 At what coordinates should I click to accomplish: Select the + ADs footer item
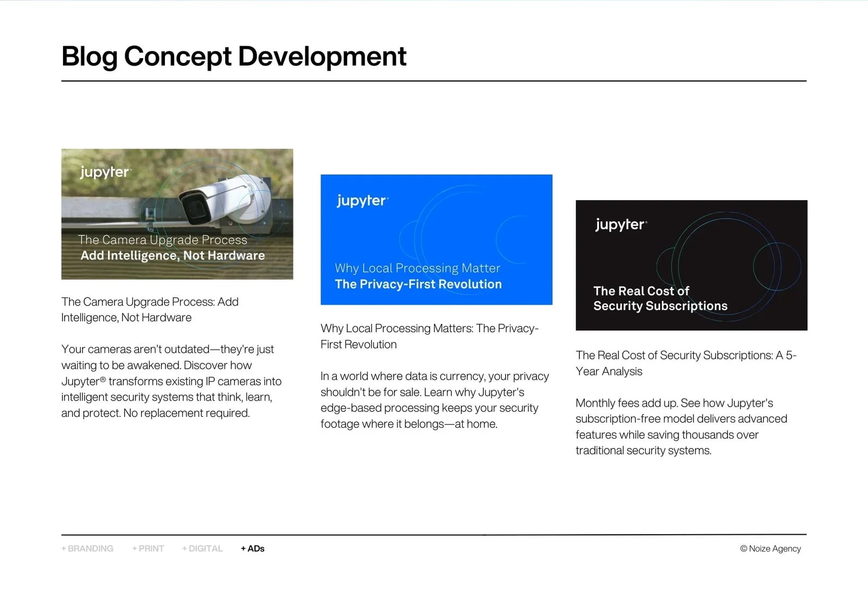click(x=253, y=548)
